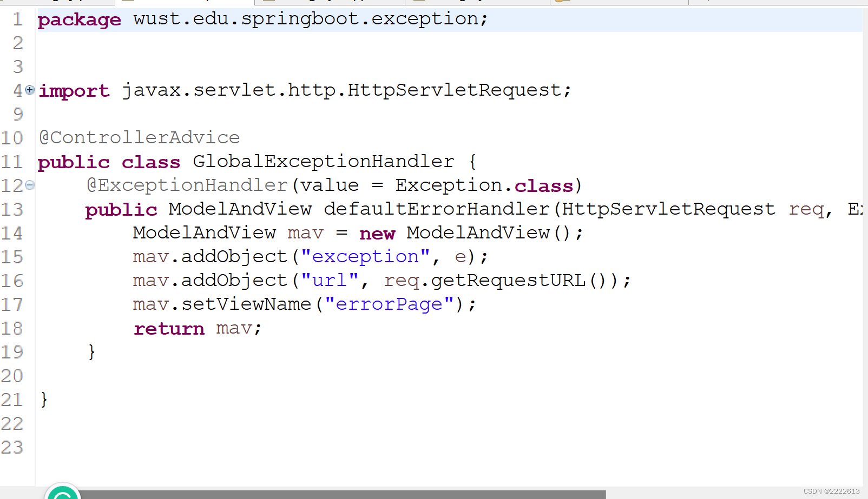Collapse the defaultErrorHandler method fold region
The width and height of the screenshot is (868, 499).
(x=30, y=185)
